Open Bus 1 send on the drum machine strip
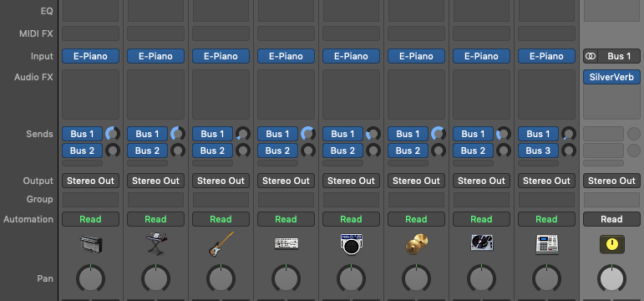 click(x=277, y=134)
